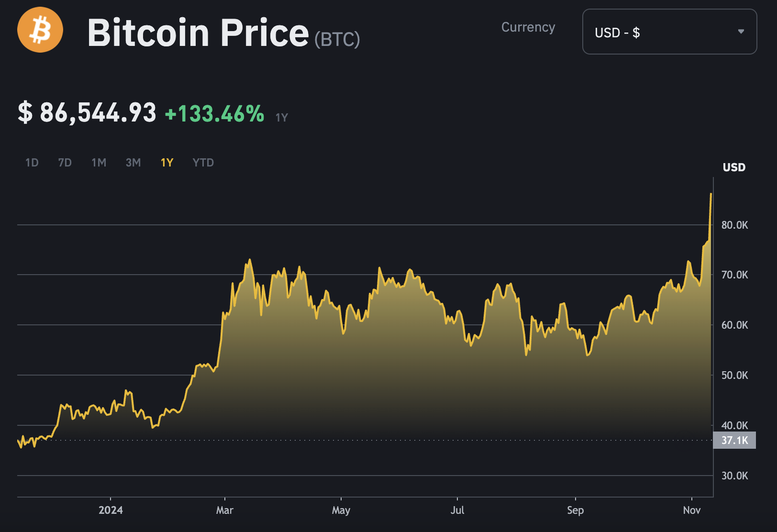This screenshot has width=777, height=532.
Task: Switch chart to YTD range
Action: click(203, 163)
